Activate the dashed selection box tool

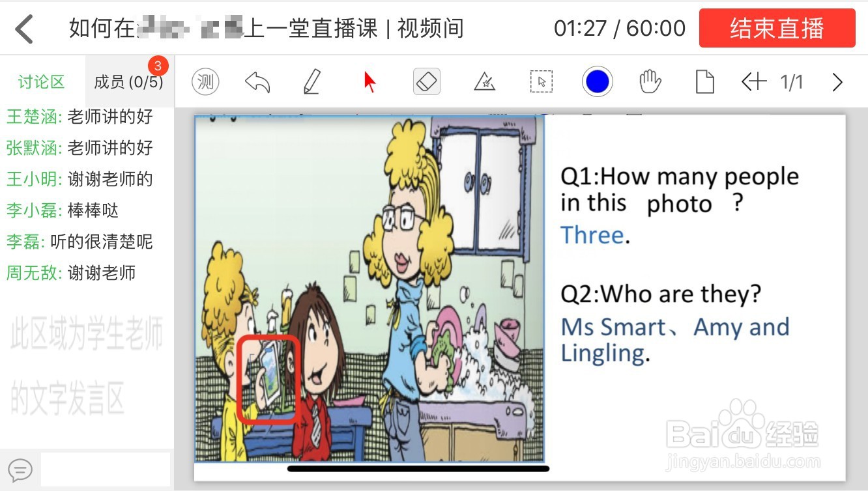(x=541, y=82)
